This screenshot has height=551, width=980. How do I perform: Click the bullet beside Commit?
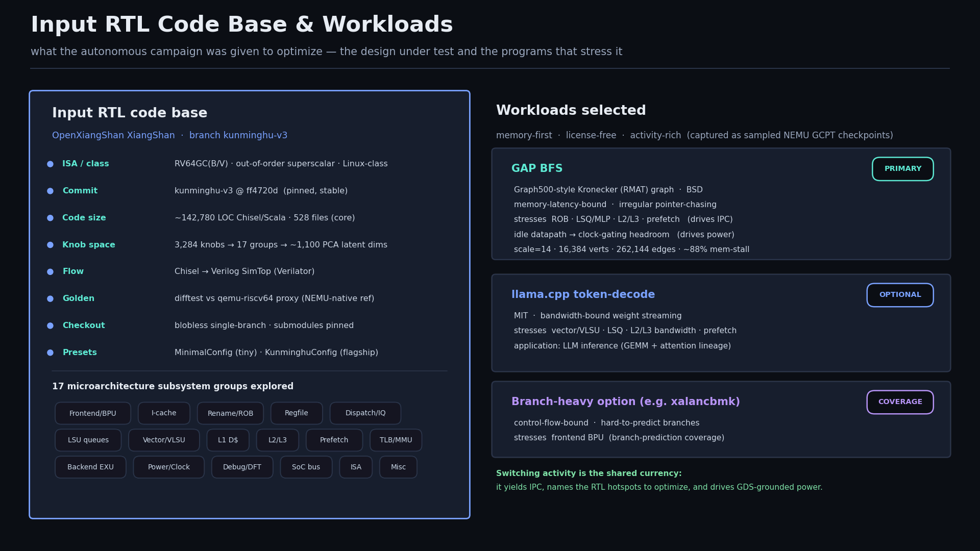click(x=50, y=191)
